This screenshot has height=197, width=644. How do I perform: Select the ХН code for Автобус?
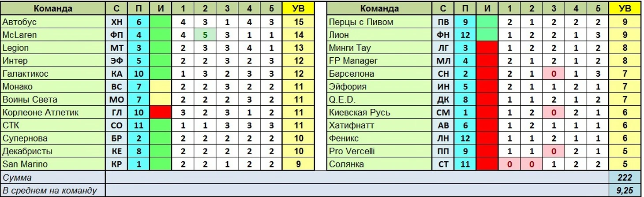pyautogui.click(x=116, y=22)
